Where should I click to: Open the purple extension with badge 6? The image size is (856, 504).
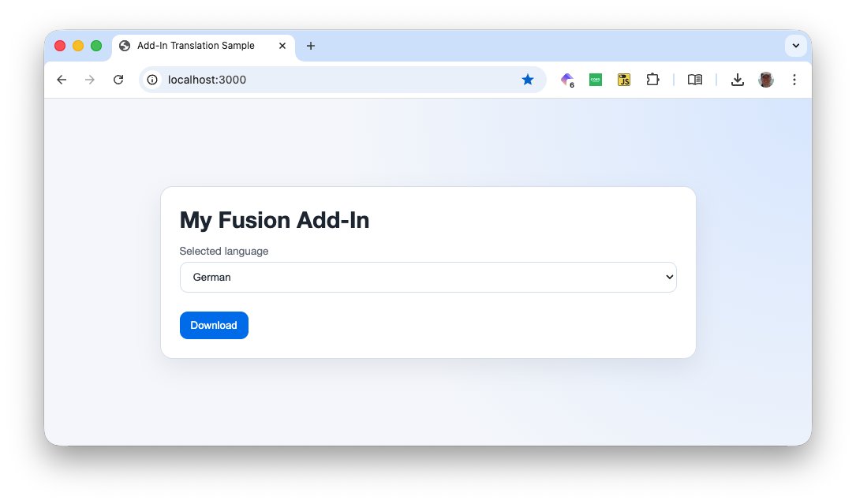(x=567, y=80)
